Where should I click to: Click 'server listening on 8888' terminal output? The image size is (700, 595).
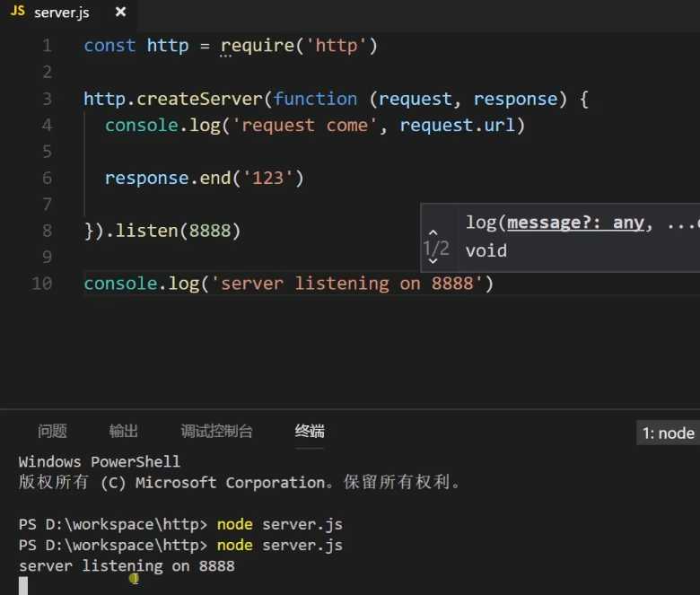pyautogui.click(x=127, y=566)
